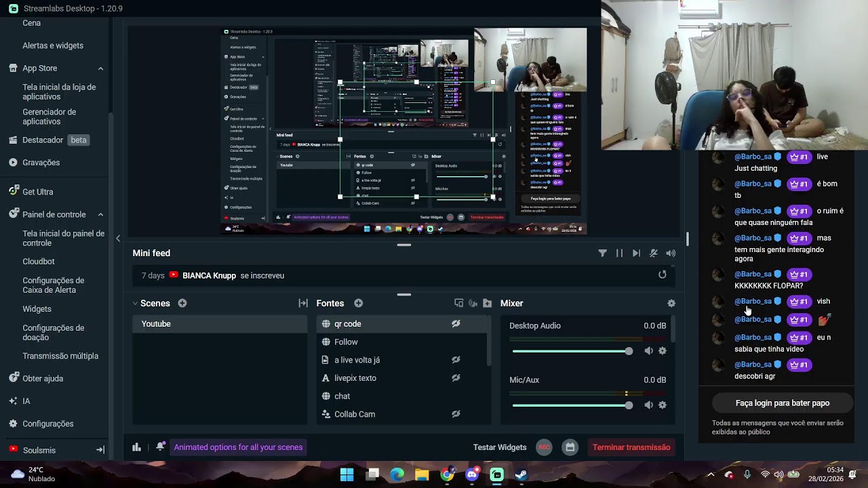Viewport: 868px width, 488px height.
Task: Open notifications bell in the footer
Action: (160, 447)
